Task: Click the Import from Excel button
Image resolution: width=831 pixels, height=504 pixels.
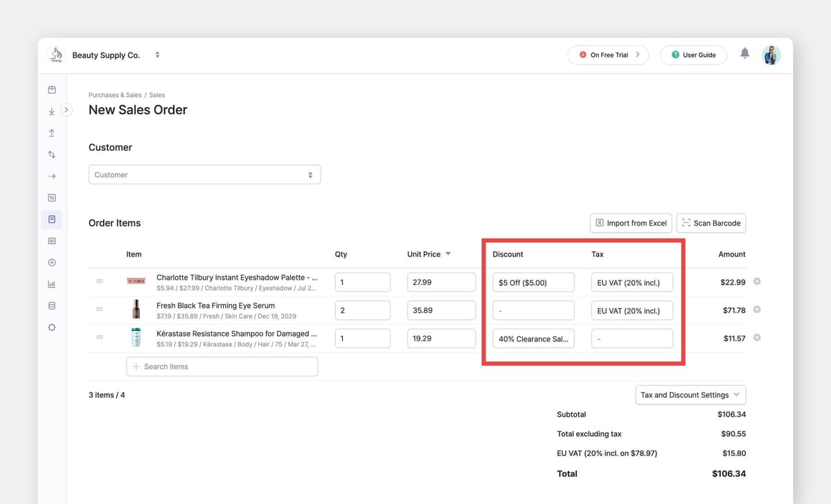Action: (631, 223)
